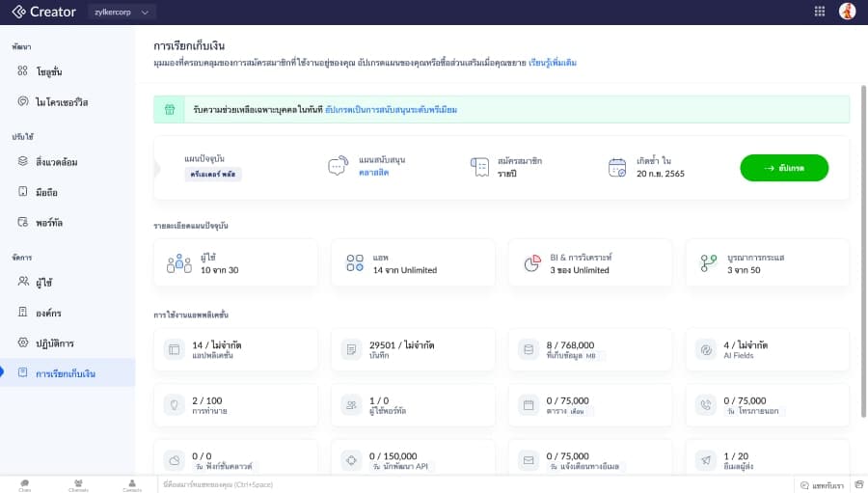Expand the zylkercorp workspace dropdown
Viewport: 868px width, 493px height.
122,12
